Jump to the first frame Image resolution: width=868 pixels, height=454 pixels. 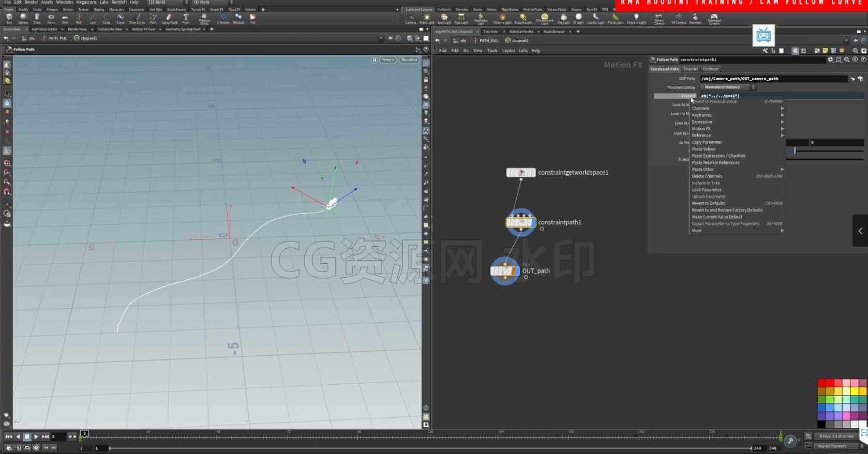coord(9,437)
